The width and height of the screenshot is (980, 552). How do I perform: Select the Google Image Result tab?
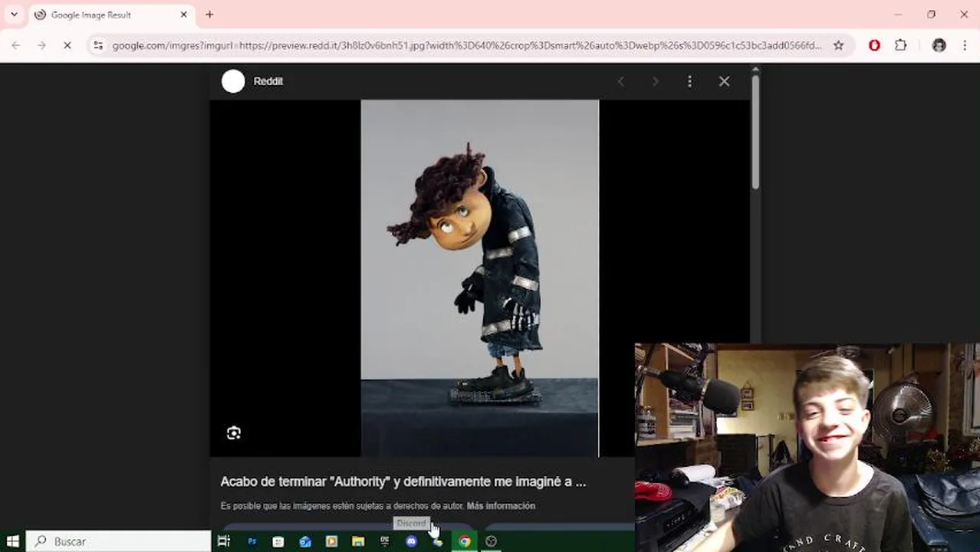point(111,15)
